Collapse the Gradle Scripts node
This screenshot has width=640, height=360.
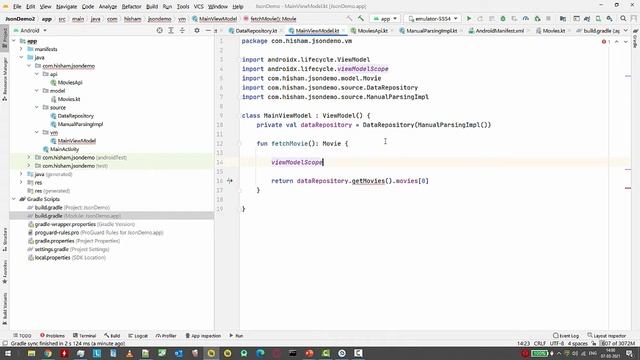tap(14, 199)
